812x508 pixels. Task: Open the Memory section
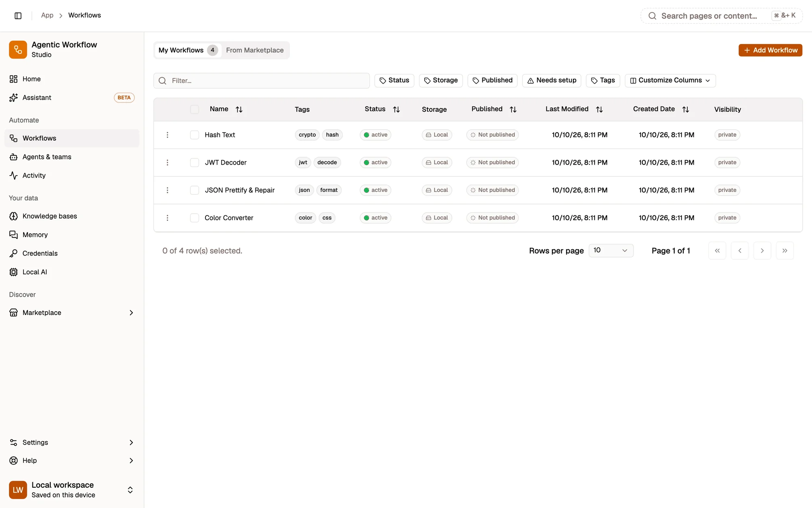(x=72, y=235)
